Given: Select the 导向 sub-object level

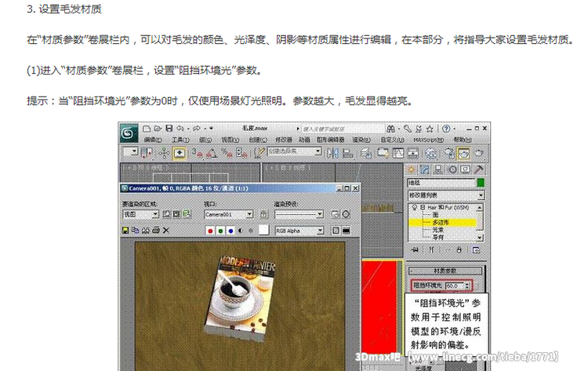Looking at the screenshot, I should pos(438,237).
